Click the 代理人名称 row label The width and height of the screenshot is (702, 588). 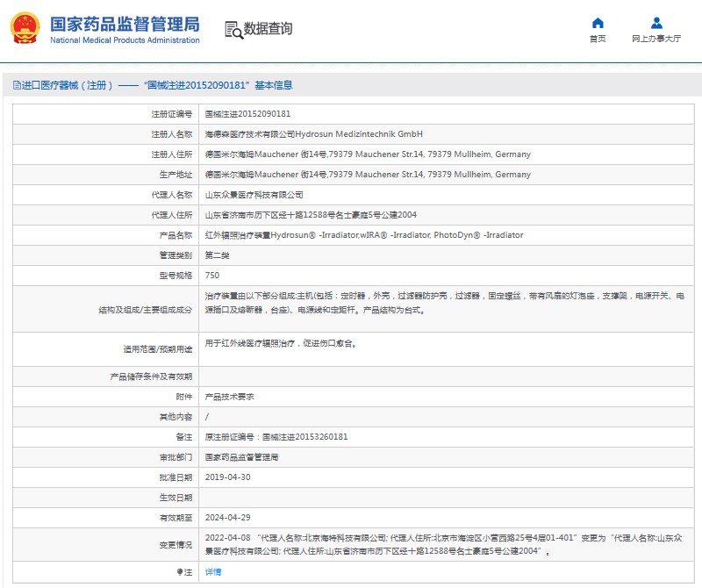tap(172, 195)
